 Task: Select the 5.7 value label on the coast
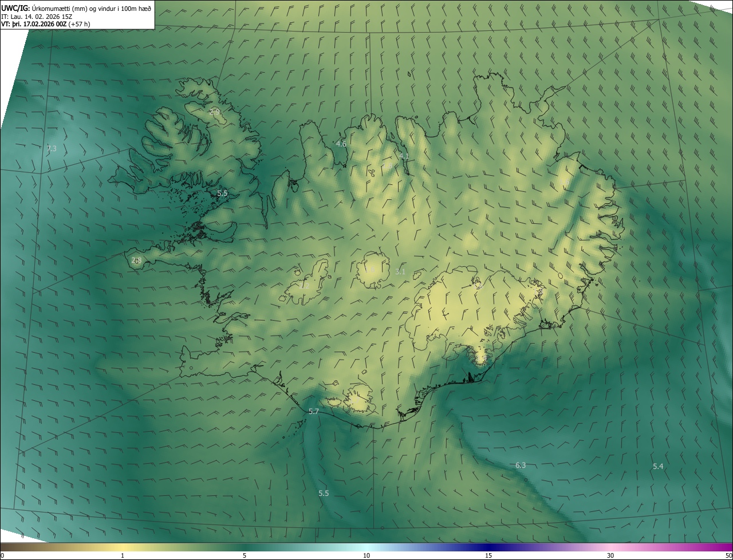(313, 412)
